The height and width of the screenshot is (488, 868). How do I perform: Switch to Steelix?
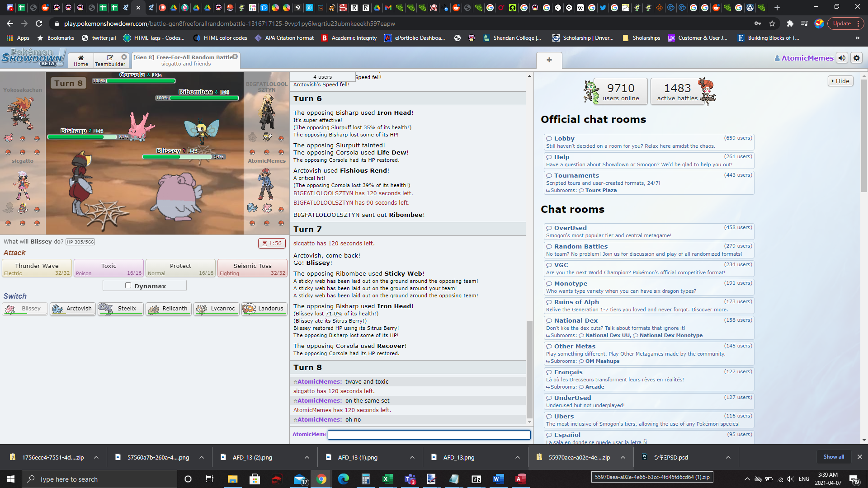point(121,309)
